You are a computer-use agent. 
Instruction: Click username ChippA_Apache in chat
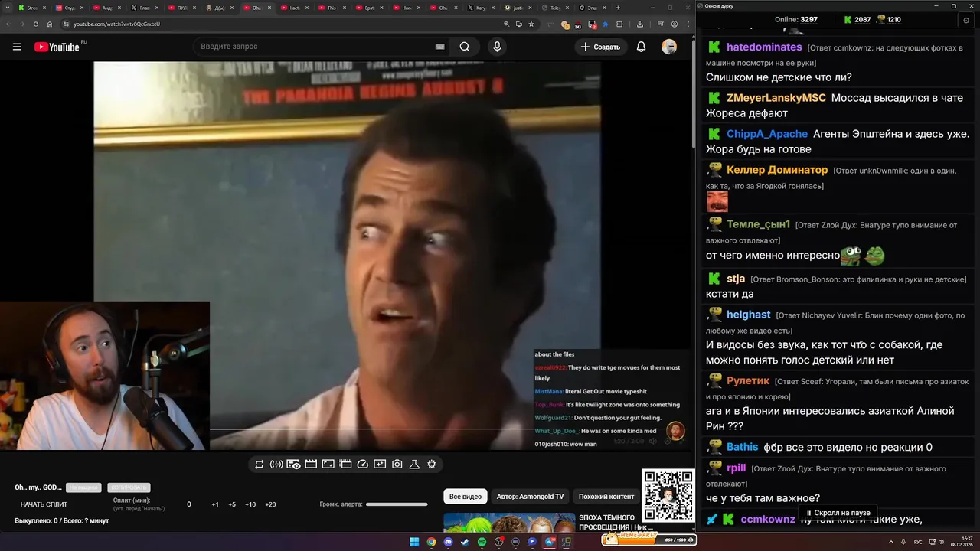coord(767,134)
